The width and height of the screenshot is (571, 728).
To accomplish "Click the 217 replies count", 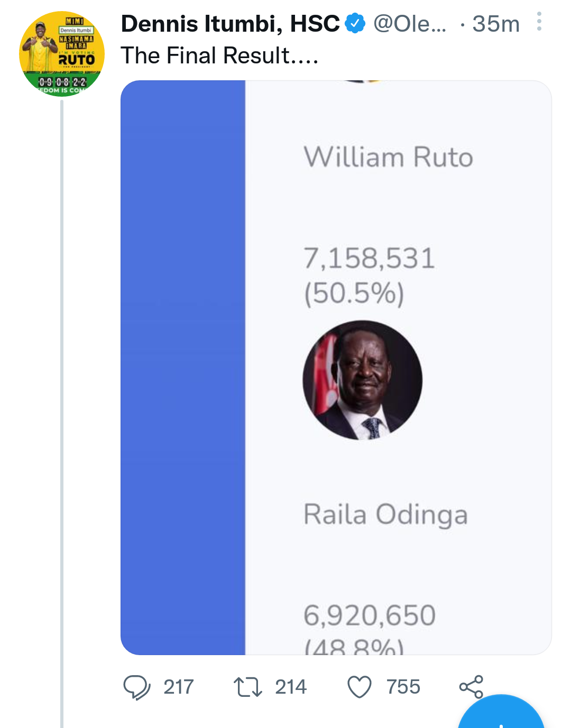I will click(179, 687).
